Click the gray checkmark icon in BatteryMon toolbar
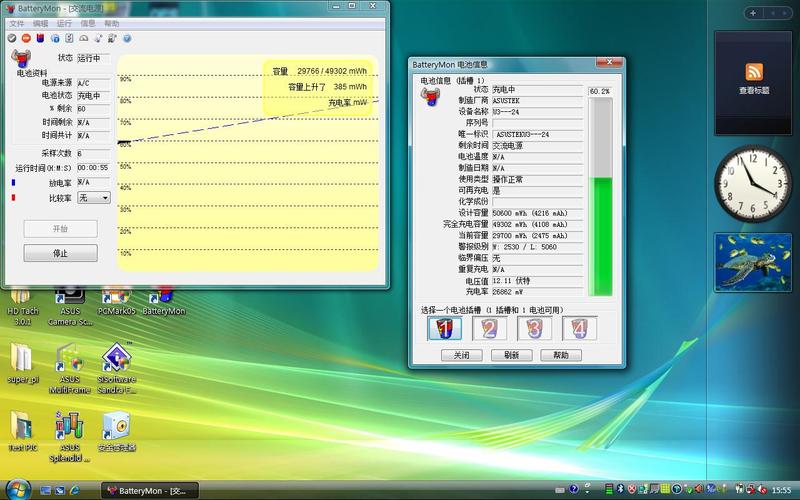The height and width of the screenshot is (500, 800). point(12,38)
